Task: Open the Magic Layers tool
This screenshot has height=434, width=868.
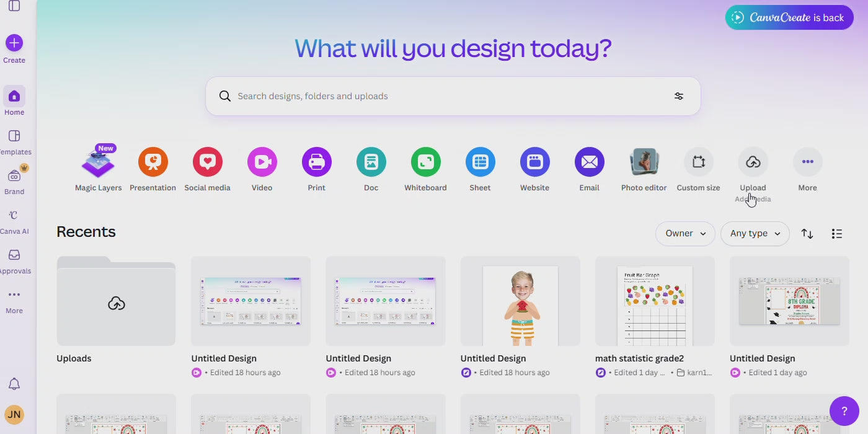Action: (98, 163)
